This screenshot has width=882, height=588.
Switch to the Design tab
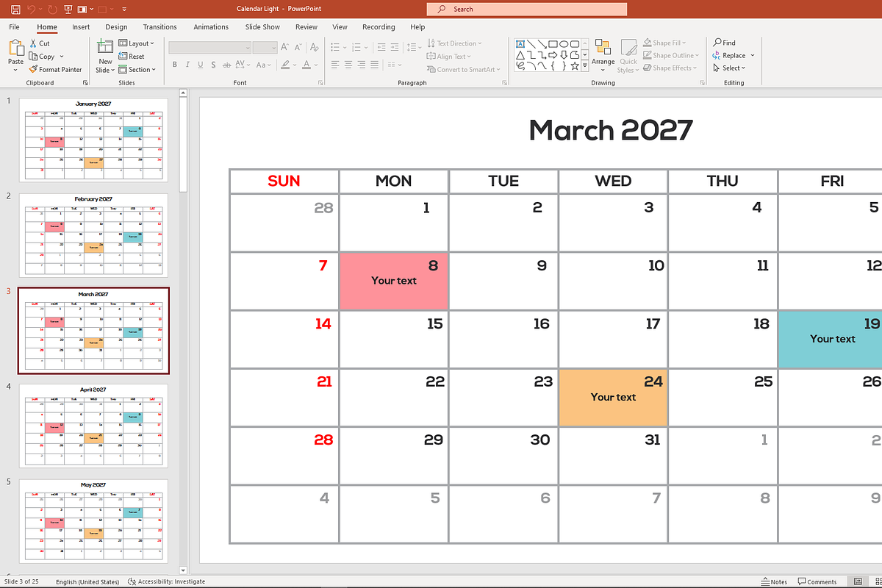click(116, 27)
